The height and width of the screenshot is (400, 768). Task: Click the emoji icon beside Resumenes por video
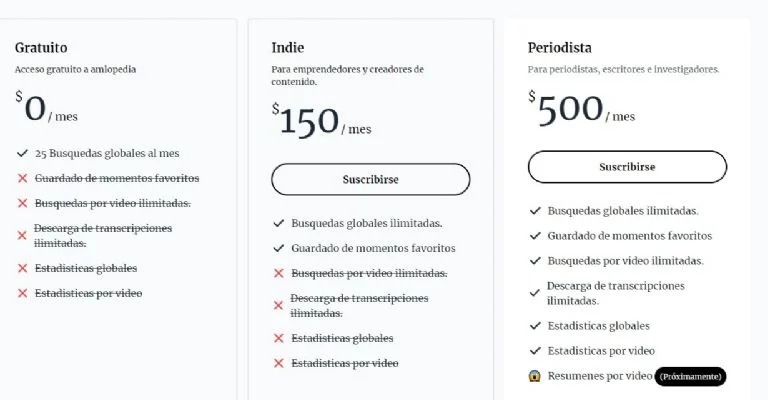(535, 376)
